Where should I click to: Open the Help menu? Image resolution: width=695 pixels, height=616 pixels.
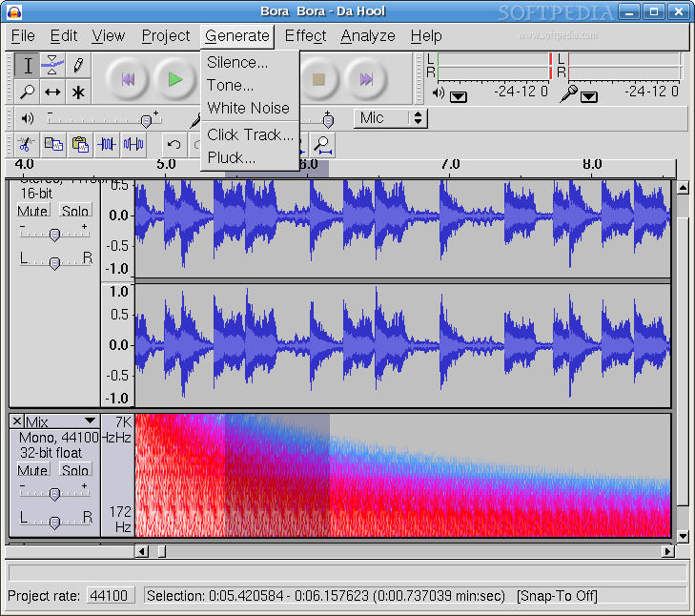(x=426, y=36)
